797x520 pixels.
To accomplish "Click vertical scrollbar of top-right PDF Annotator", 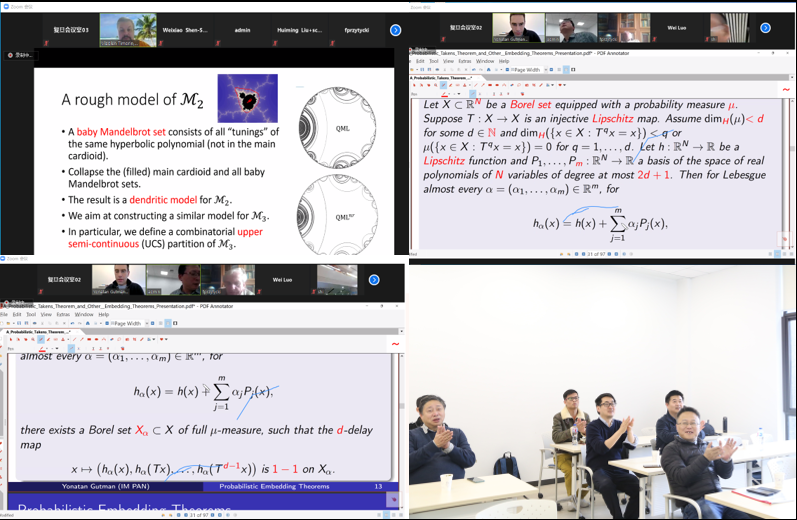I will pos(792,173).
